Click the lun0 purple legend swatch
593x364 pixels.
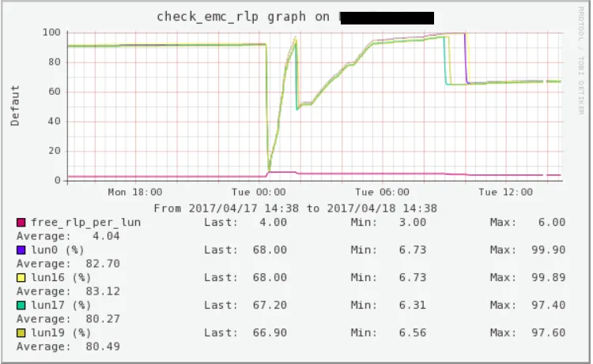coord(21,250)
